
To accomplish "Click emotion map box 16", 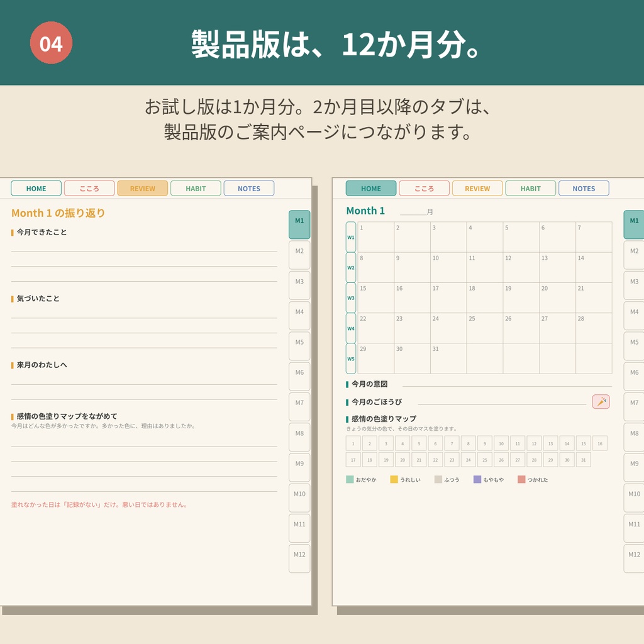I will pyautogui.click(x=600, y=443).
